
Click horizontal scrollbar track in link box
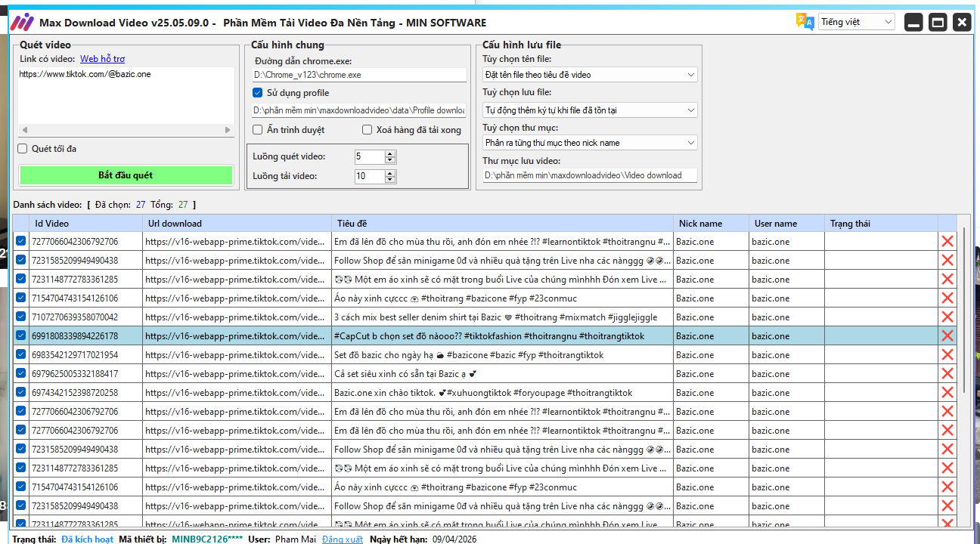126,130
